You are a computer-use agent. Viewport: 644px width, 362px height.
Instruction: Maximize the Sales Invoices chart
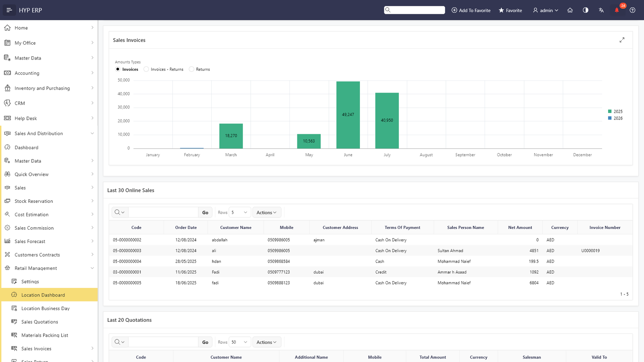pyautogui.click(x=622, y=40)
